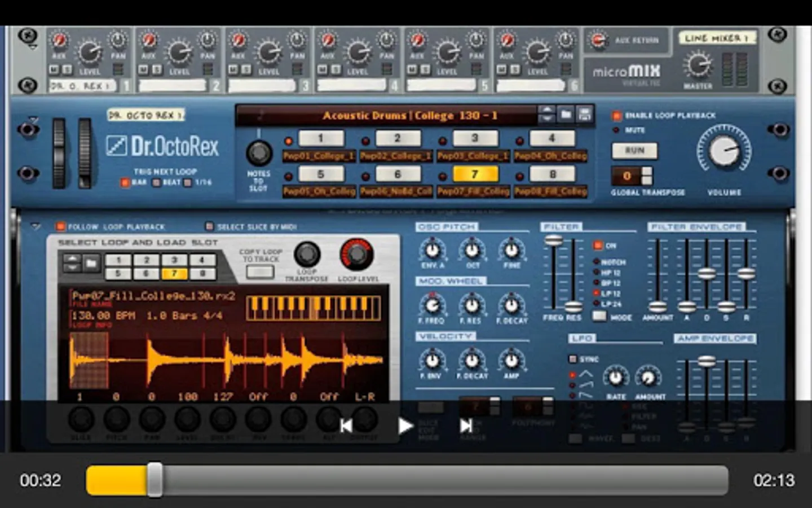This screenshot has height=508, width=812.
Task: Skip to the next video
Action: 466,426
